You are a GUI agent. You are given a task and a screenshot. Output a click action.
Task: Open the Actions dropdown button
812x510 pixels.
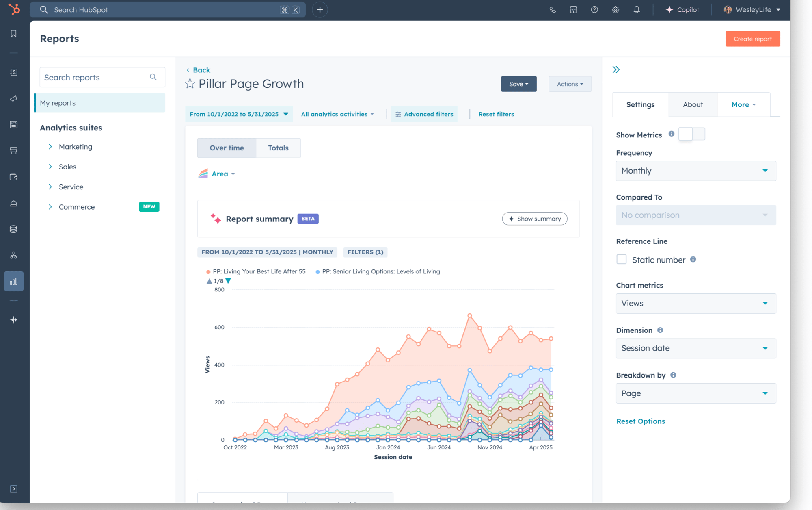click(x=570, y=84)
